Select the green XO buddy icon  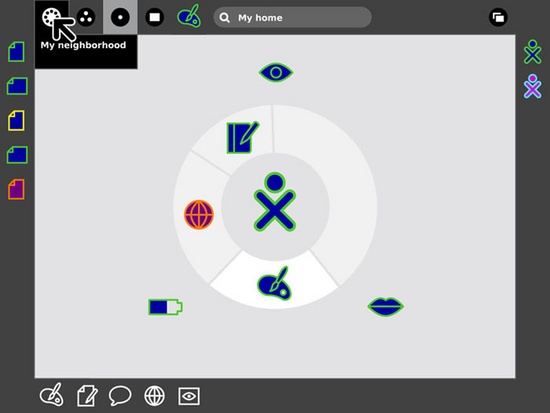[x=532, y=52]
